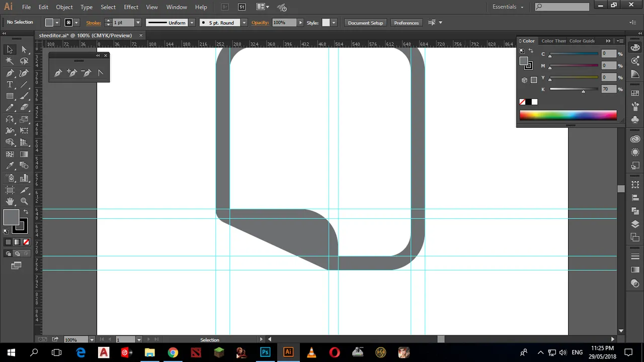Pick a color from CMYK spectrum bar

568,115
